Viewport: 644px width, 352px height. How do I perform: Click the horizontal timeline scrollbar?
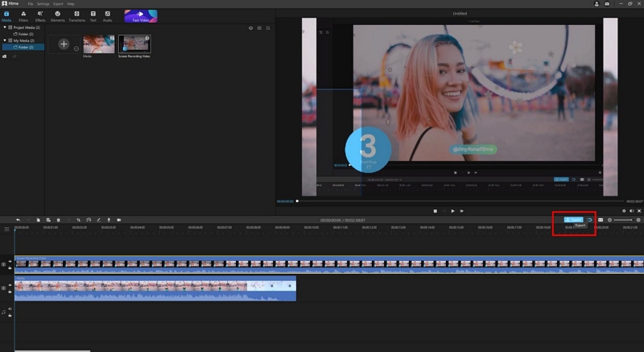[52, 350]
